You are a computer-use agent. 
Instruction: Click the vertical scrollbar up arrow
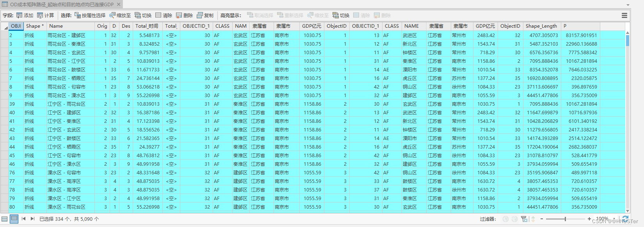(x=628, y=33)
